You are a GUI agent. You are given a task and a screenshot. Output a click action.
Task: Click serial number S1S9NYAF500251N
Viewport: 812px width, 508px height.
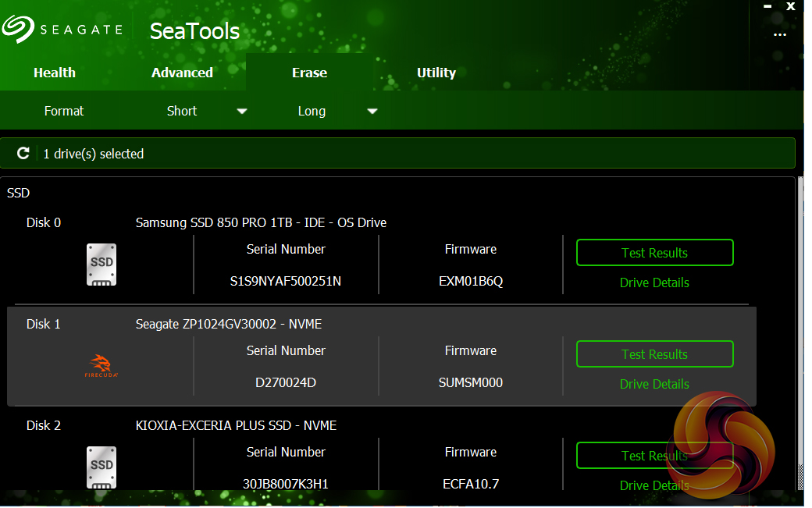tap(285, 281)
